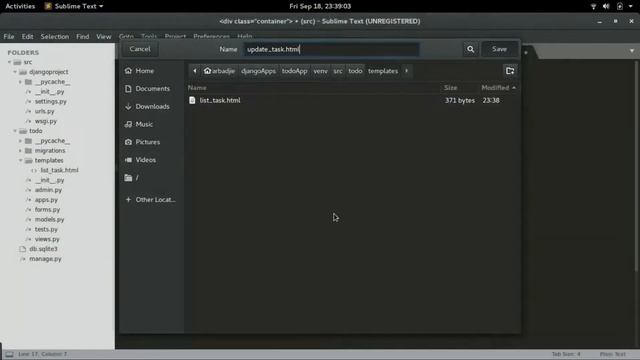Go to src breadcrumb folder
The image size is (640, 360).
click(x=338, y=71)
